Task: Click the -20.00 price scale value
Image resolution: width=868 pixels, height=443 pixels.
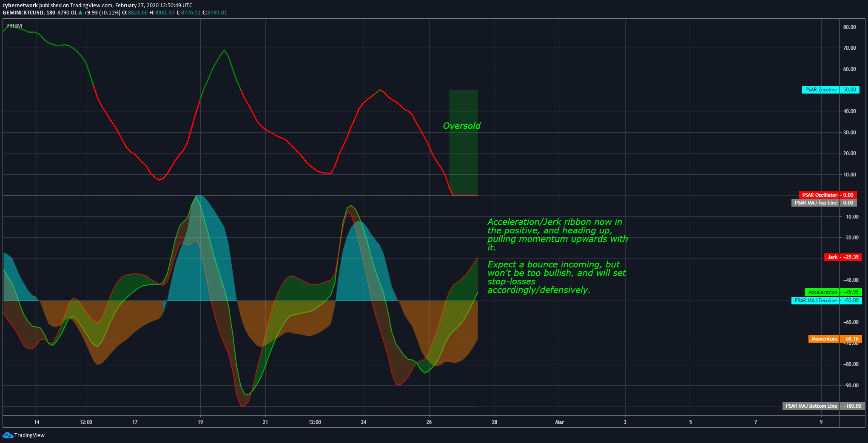Action: pyautogui.click(x=850, y=238)
